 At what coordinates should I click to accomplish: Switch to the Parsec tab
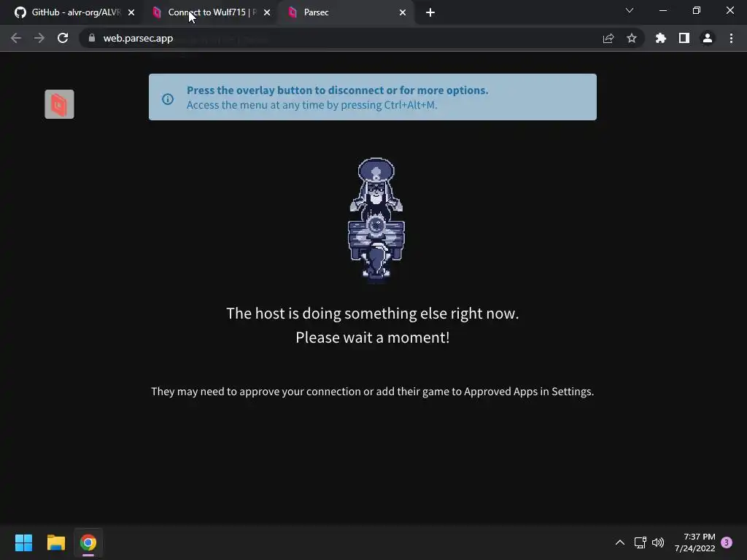[x=347, y=12]
